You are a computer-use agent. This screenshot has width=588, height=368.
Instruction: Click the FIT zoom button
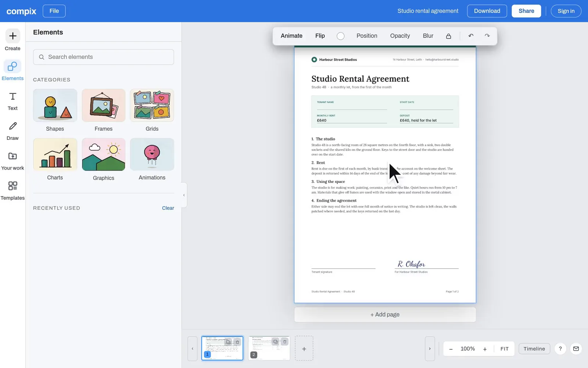pos(505,349)
